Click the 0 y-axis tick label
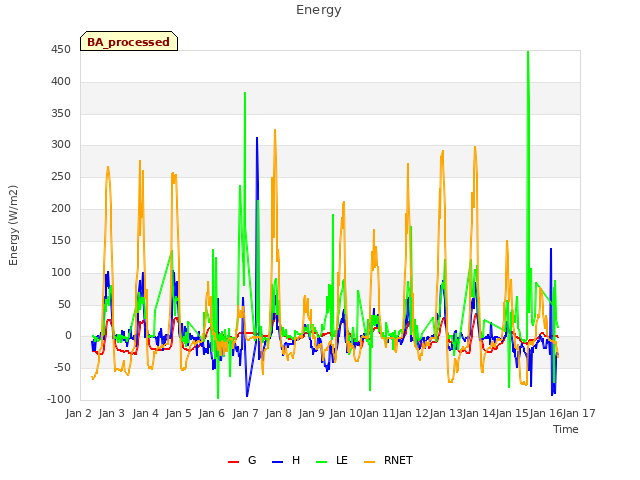The height and width of the screenshot is (480, 640). coord(68,336)
